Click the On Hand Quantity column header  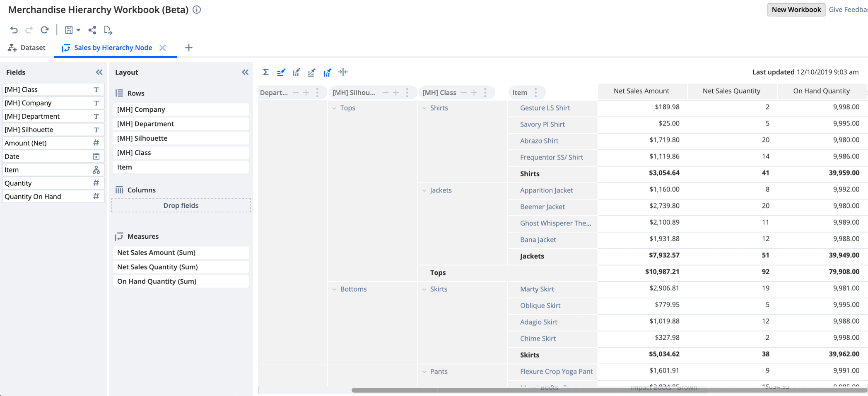(x=822, y=91)
